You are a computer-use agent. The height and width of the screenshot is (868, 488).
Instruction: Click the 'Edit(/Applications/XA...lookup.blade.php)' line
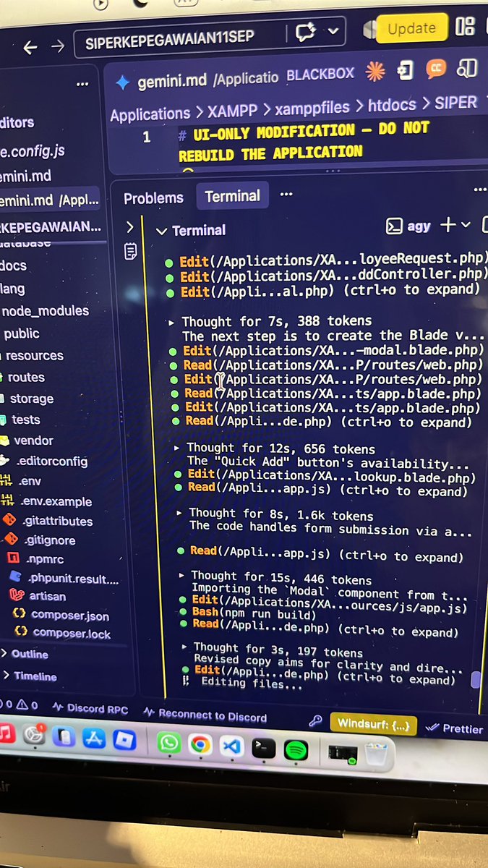(326, 476)
